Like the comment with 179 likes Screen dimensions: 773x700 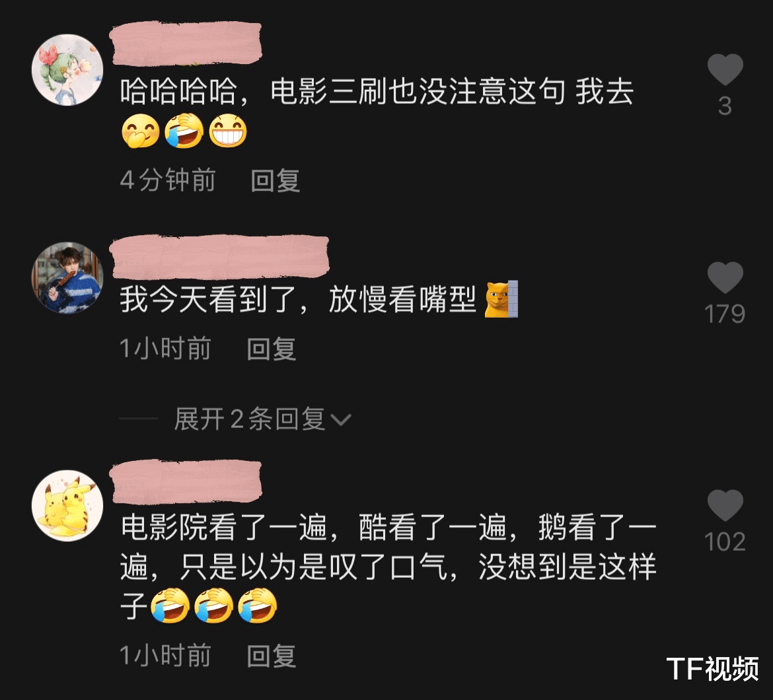[x=725, y=277]
